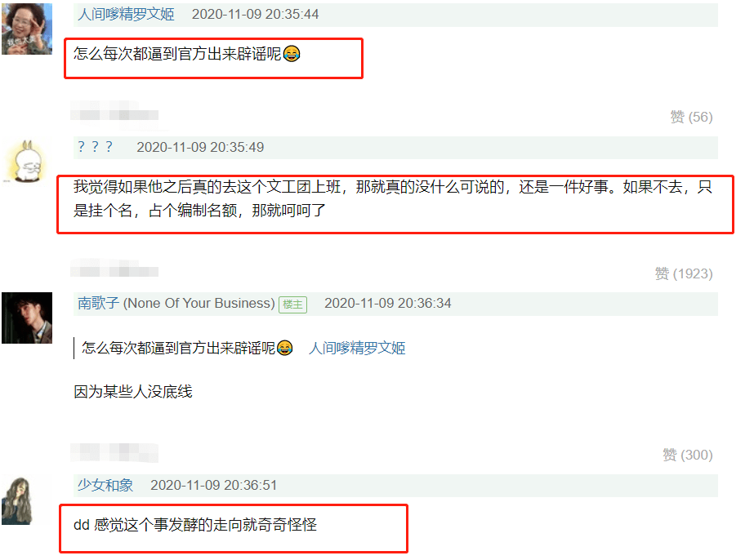
Task: Click the laughing emoji in quoted reply
Action: coord(284,348)
